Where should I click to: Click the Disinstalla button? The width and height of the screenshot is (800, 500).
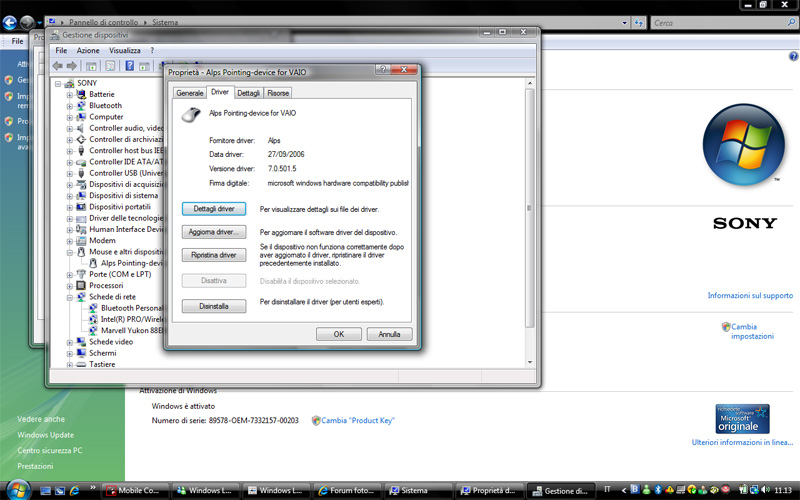tap(214, 306)
